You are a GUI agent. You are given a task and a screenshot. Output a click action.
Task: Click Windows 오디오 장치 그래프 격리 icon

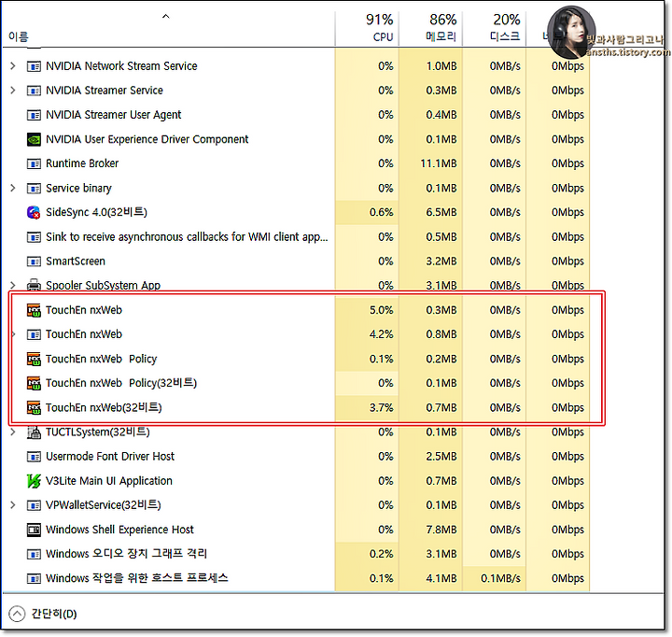coord(34,554)
